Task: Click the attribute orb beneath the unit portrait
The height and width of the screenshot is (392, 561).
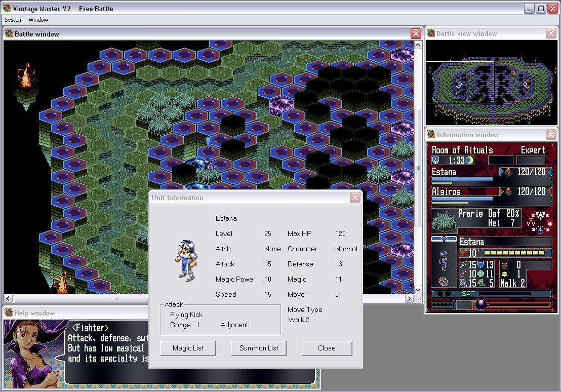Action: pyautogui.click(x=444, y=282)
